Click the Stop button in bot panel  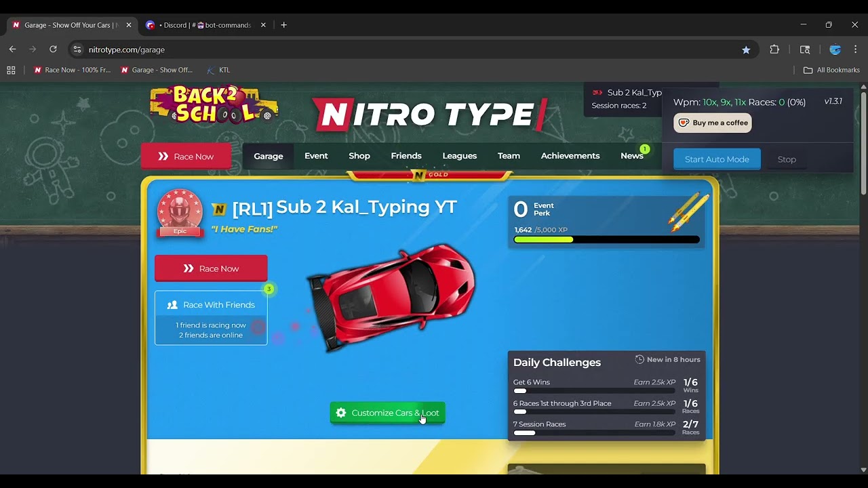point(787,159)
